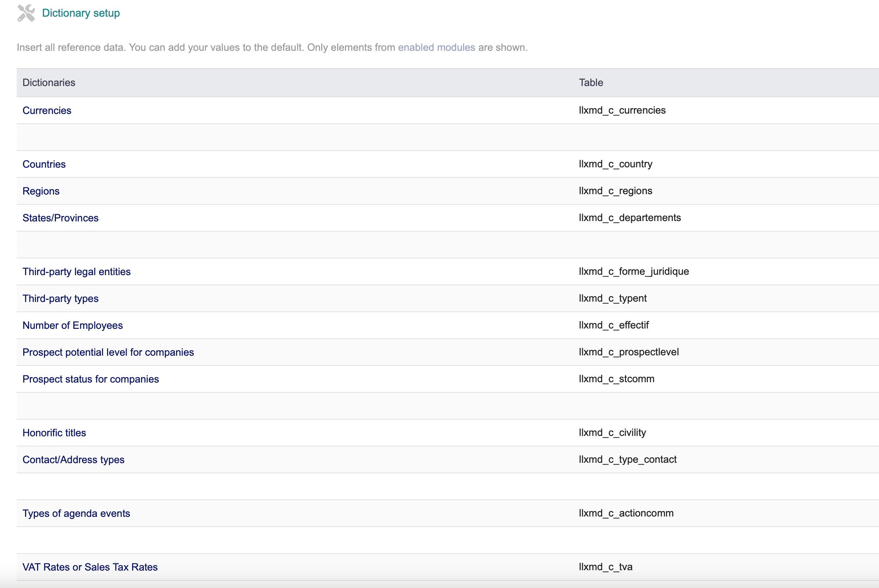Select table name llxmd_c_departements
The image size is (879, 588).
[x=630, y=218]
